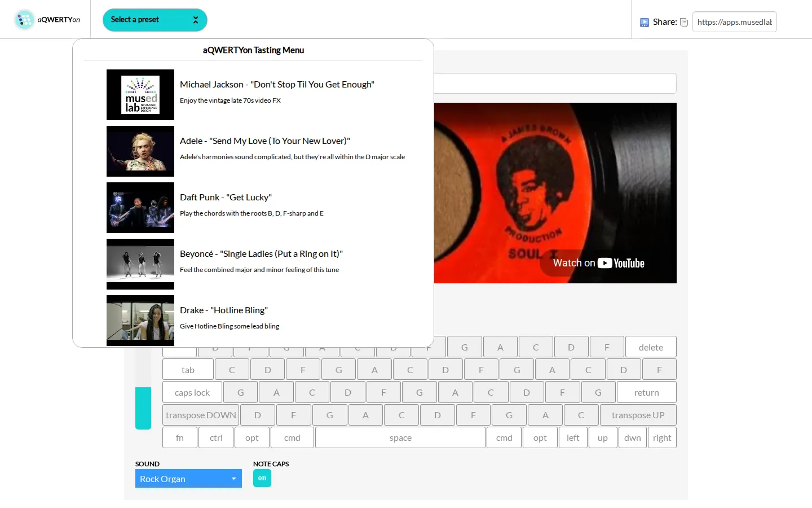The height and width of the screenshot is (508, 812).
Task: Click the G key next to caps lock
Action: coord(241,392)
